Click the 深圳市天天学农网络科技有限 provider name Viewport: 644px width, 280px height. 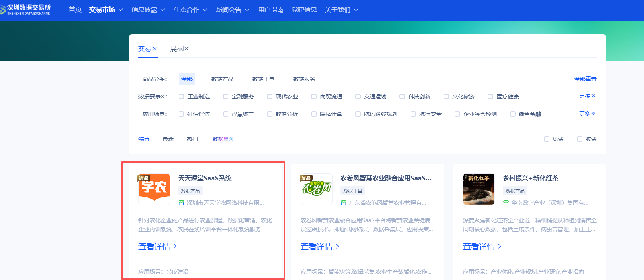(226, 203)
